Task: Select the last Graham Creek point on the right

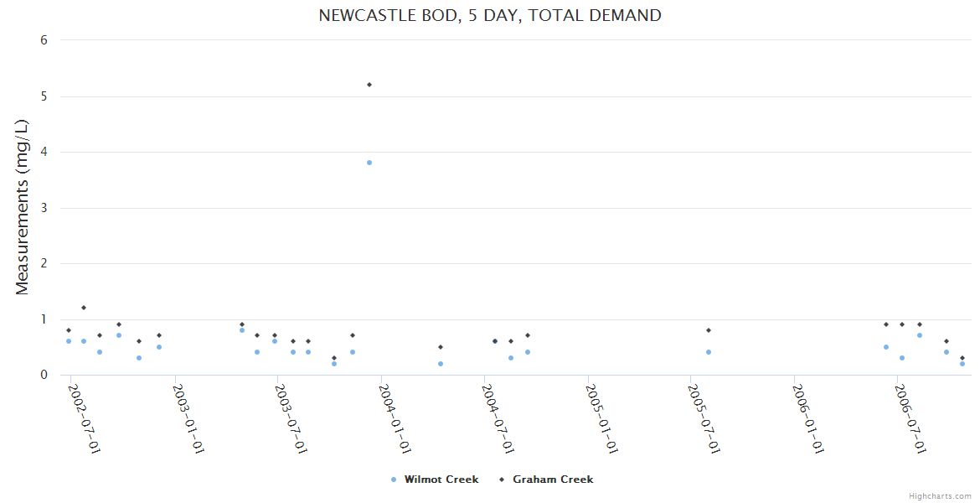Action: point(962,358)
